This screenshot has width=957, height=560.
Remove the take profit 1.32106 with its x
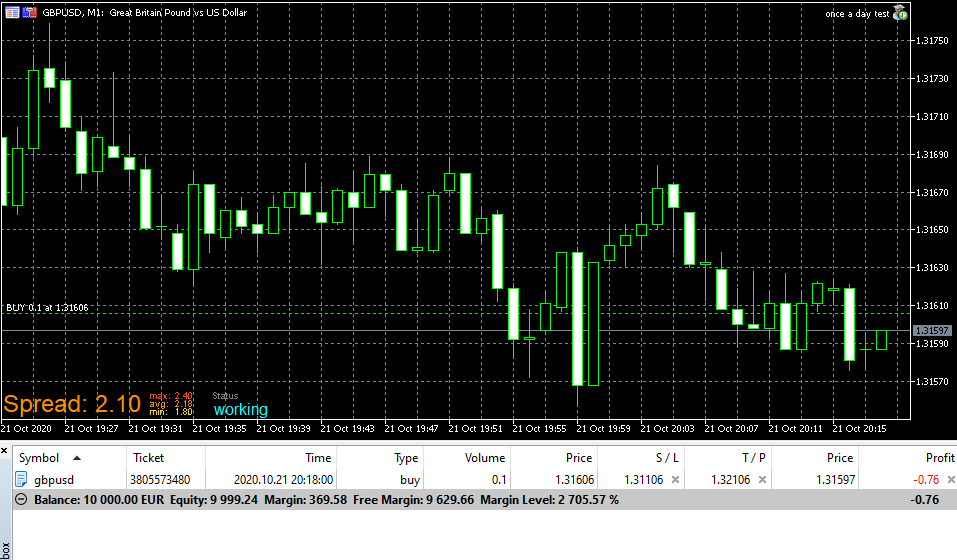762,479
